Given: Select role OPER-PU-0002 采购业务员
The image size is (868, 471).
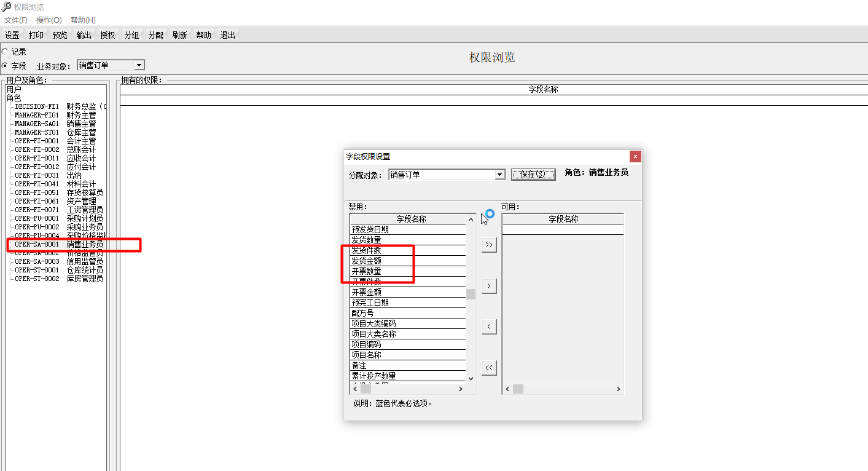Looking at the screenshot, I should coord(59,227).
